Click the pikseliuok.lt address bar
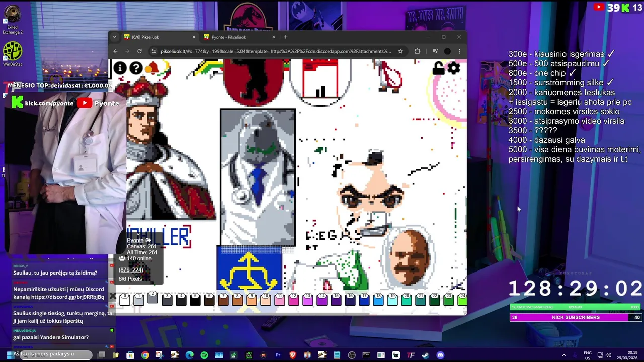The width and height of the screenshot is (644, 362). (276, 51)
